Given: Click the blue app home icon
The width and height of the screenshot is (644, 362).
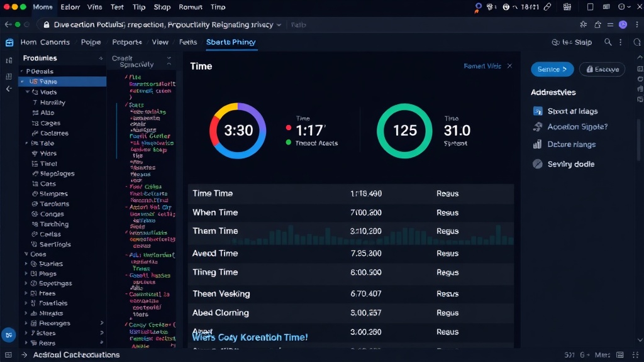Looking at the screenshot, I should point(9,42).
